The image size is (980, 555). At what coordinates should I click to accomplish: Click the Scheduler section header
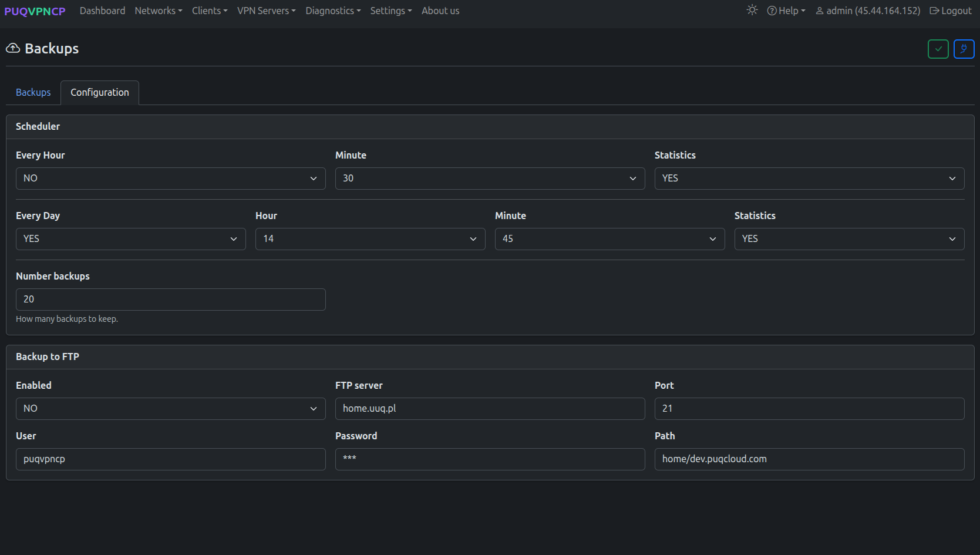(490, 127)
